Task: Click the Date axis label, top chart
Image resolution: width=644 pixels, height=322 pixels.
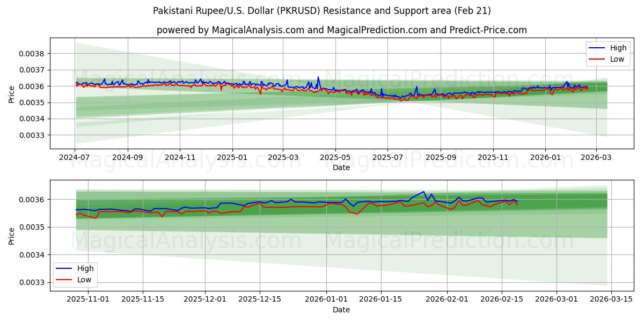Action: 340,167
